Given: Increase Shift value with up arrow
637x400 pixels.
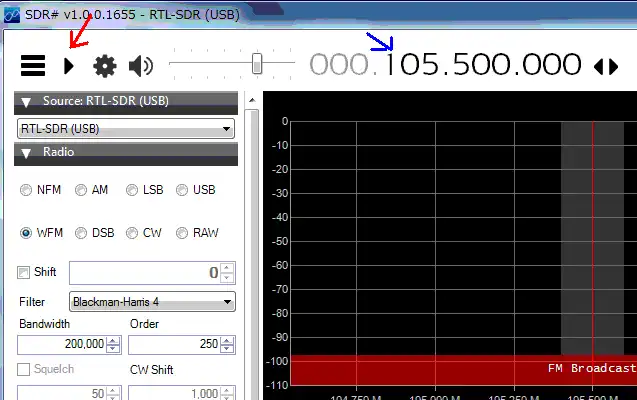Looking at the screenshot, I should pos(227,268).
